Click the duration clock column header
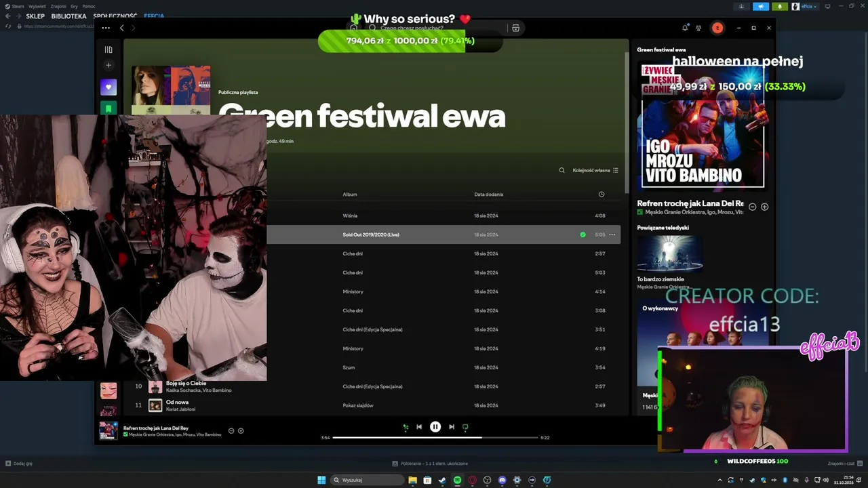868x488 pixels. pyautogui.click(x=601, y=195)
